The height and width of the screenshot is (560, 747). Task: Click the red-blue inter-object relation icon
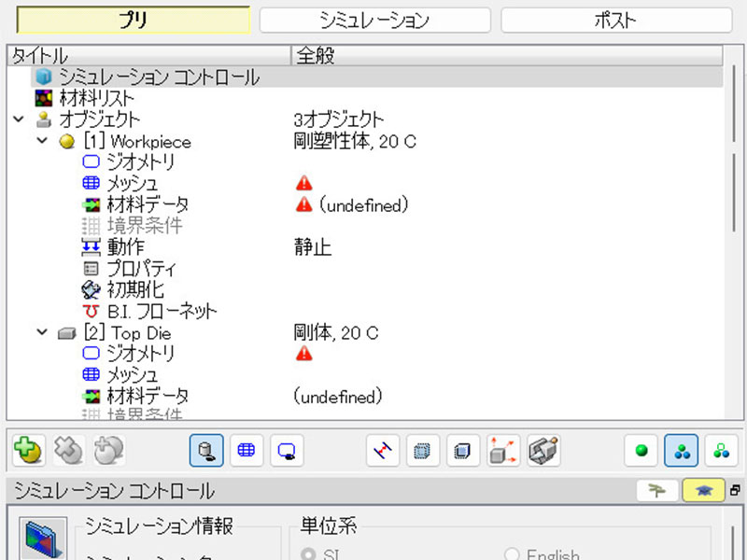click(x=385, y=451)
